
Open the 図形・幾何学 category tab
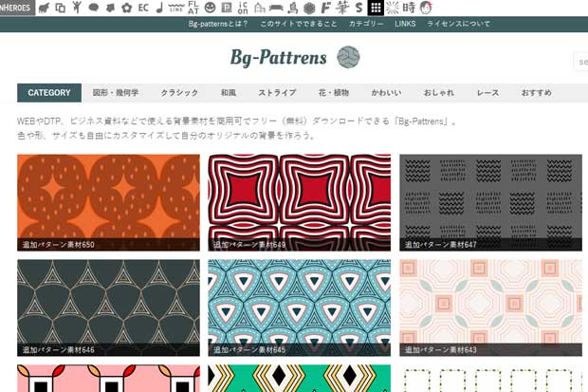116,93
